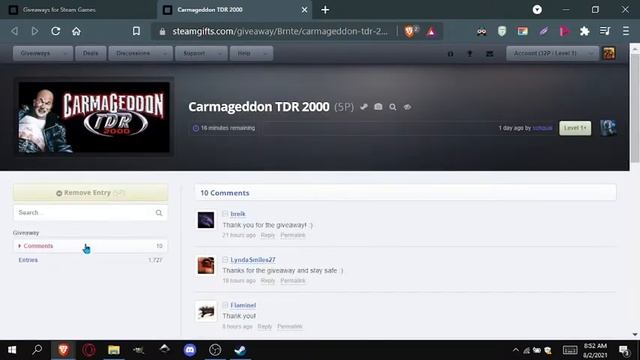
Task: Click the address bar URL field
Action: point(280,31)
